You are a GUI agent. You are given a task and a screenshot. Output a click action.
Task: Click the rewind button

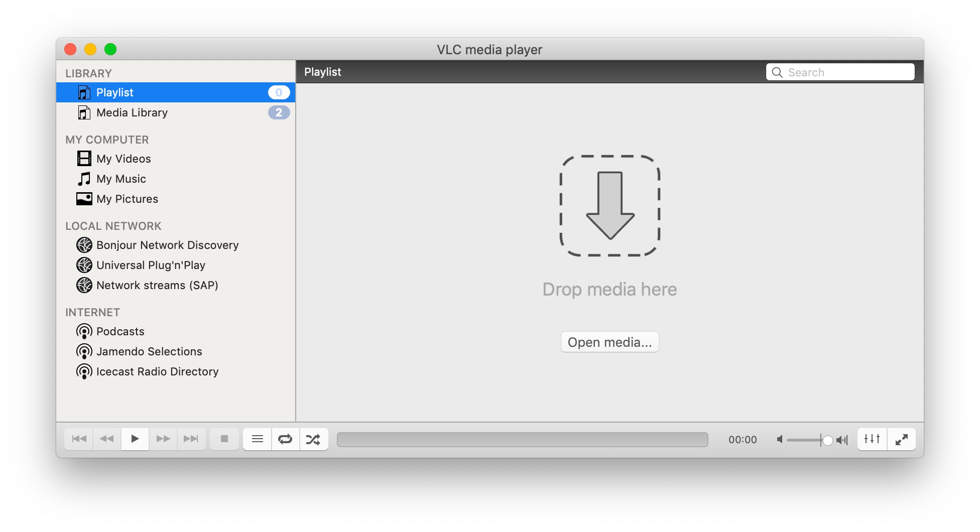107,439
